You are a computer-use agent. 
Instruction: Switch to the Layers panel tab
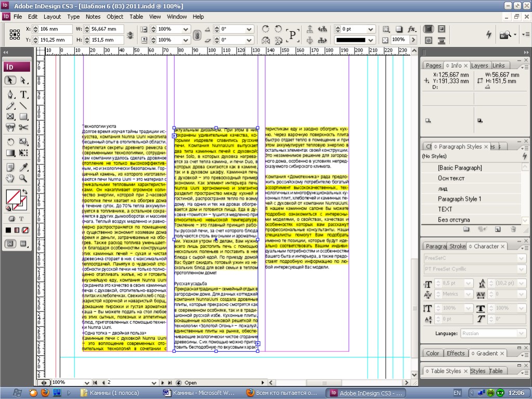(479, 66)
